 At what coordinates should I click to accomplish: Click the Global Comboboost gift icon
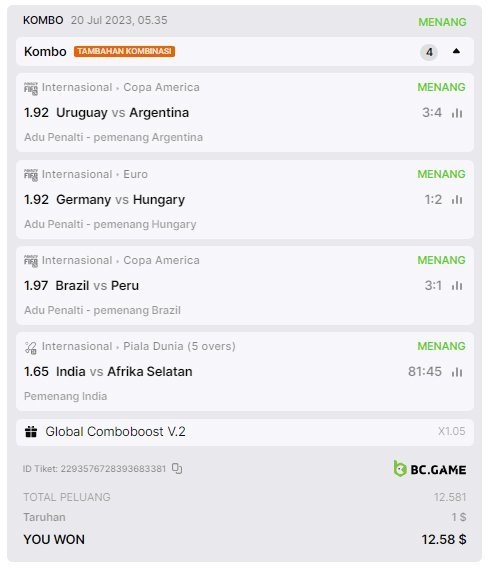[x=31, y=431]
